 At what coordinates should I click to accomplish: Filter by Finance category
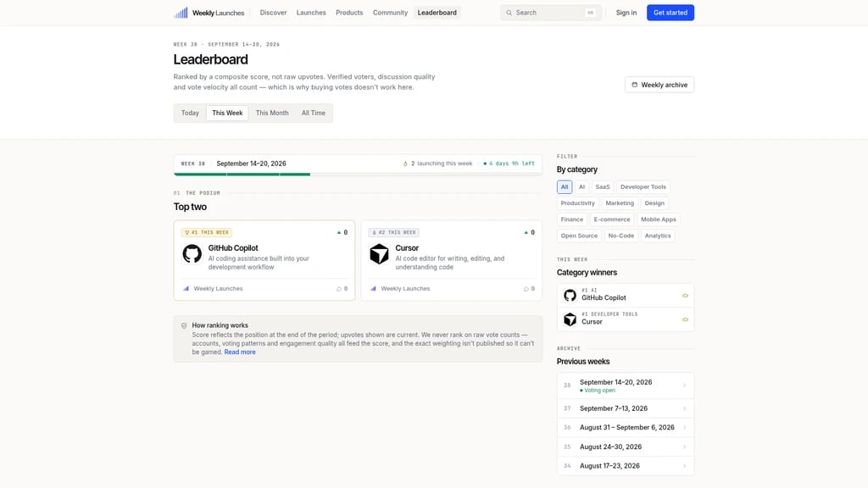(x=572, y=219)
